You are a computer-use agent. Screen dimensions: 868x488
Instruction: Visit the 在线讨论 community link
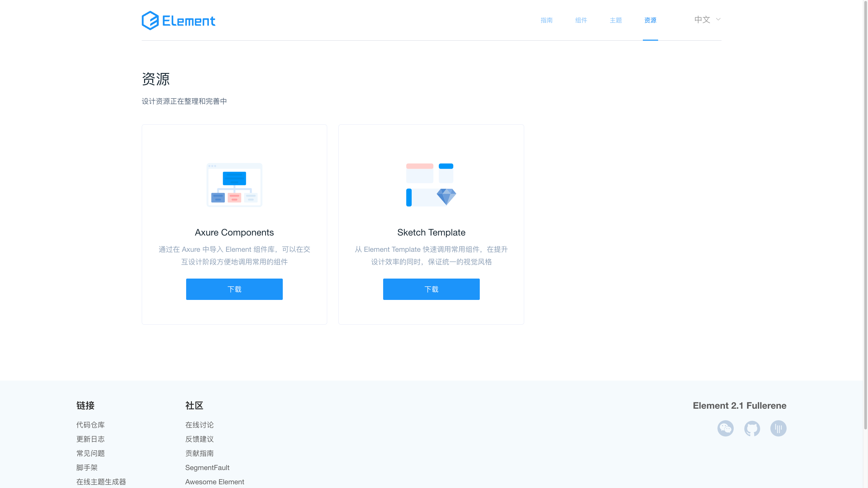point(199,425)
